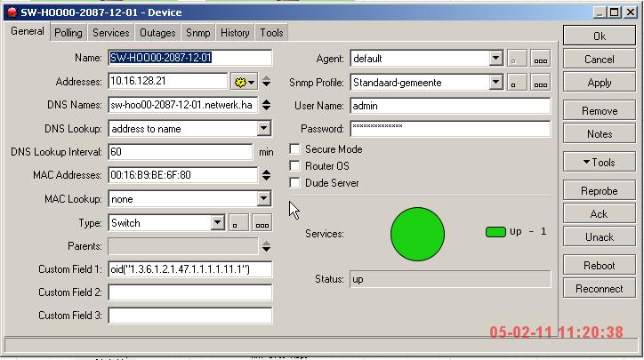Image resolution: width=644 pixels, height=360 pixels.
Task: Click the DNS Lookup Interval field
Action: click(181, 152)
